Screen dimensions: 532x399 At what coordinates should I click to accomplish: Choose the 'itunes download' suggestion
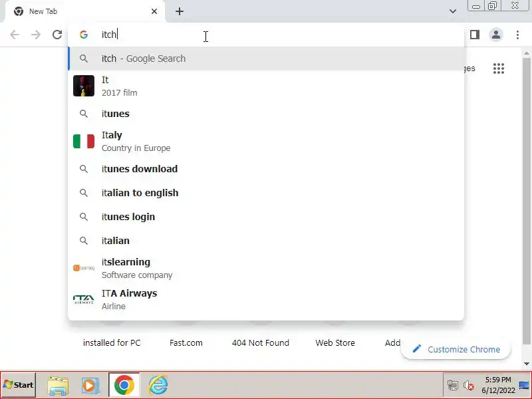point(266,169)
